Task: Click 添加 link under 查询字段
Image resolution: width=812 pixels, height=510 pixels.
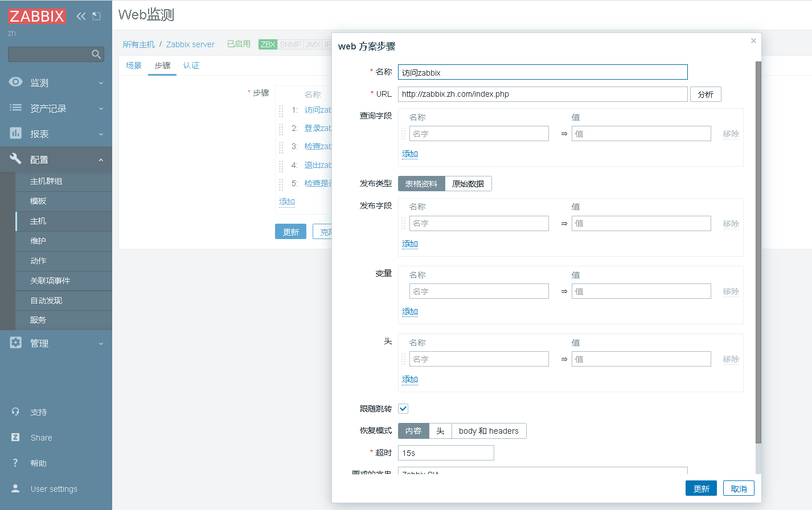Action: 410,154
